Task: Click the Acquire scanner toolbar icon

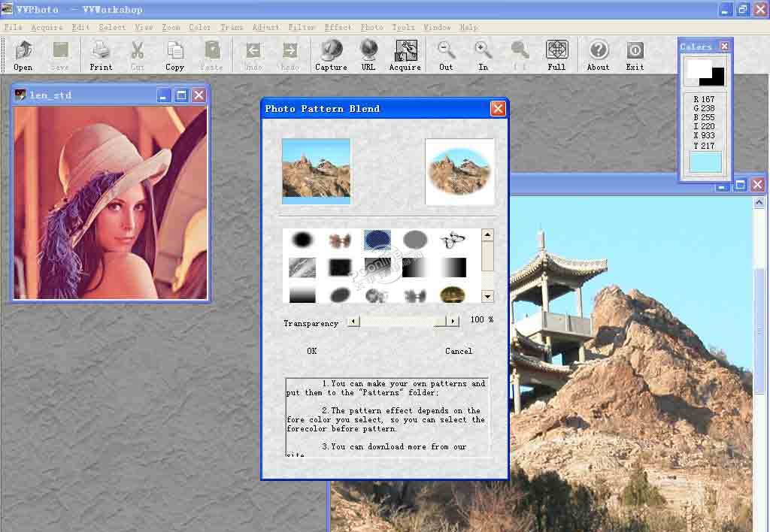Action: 405,51
